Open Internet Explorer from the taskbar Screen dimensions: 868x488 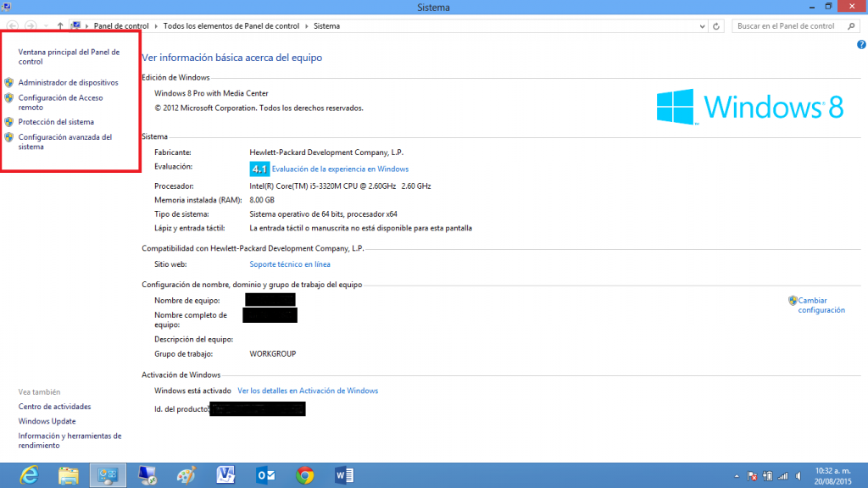pyautogui.click(x=29, y=475)
